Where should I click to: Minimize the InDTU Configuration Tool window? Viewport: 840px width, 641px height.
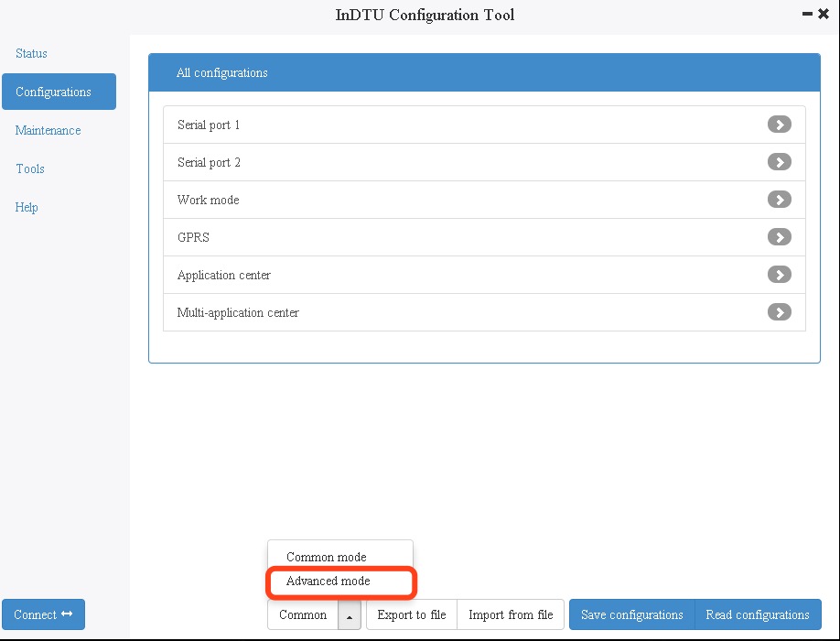[x=806, y=15]
